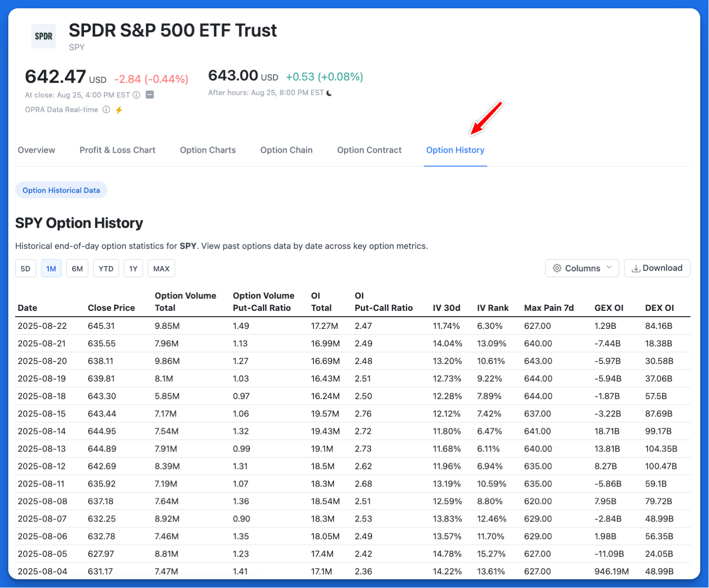Screen dimensions: 709x588
Task: Click the SPY Option History heading
Action: click(79, 223)
